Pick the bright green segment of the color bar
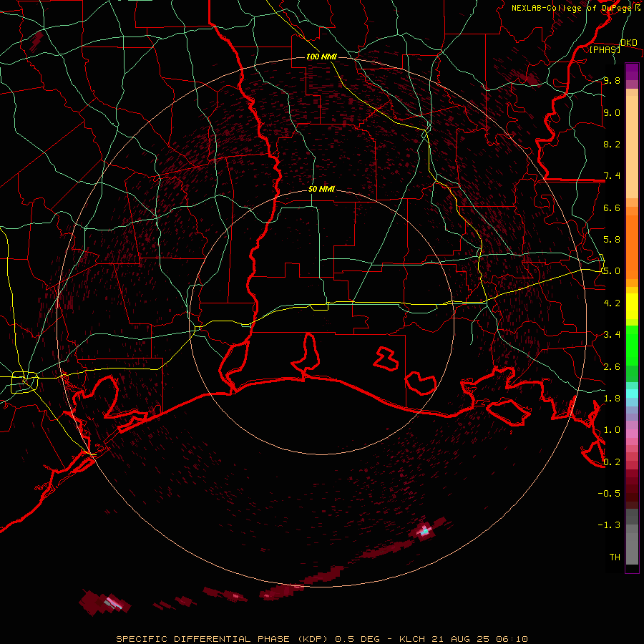 (x=632, y=346)
